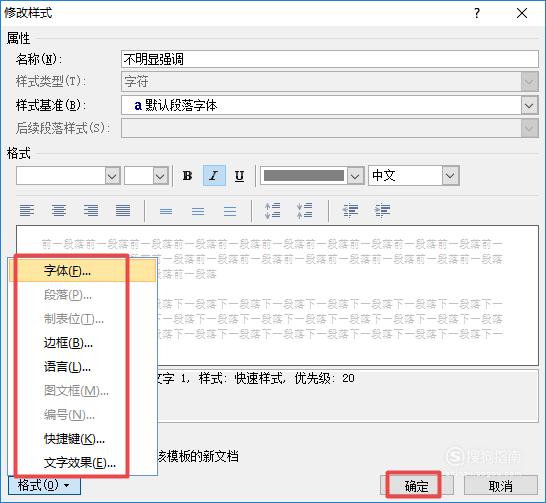This screenshot has width=546, height=503.
Task: Open the font name dropdown
Action: (112, 176)
